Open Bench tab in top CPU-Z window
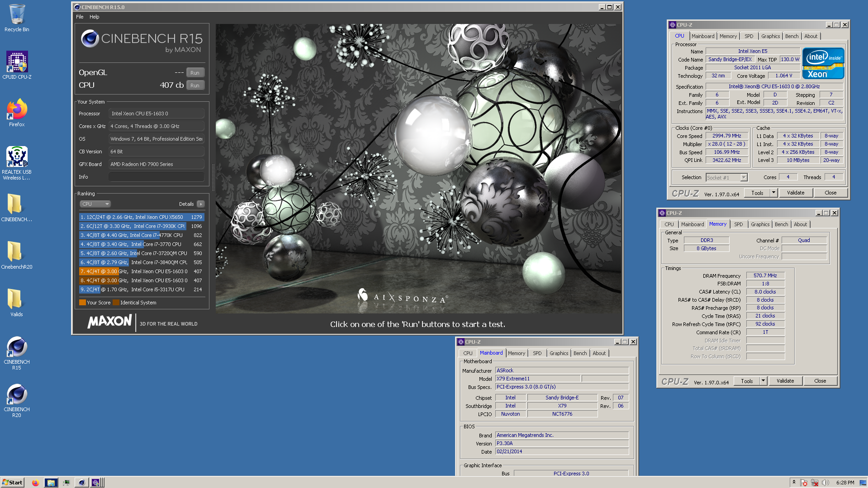The width and height of the screenshot is (868, 488). (792, 36)
